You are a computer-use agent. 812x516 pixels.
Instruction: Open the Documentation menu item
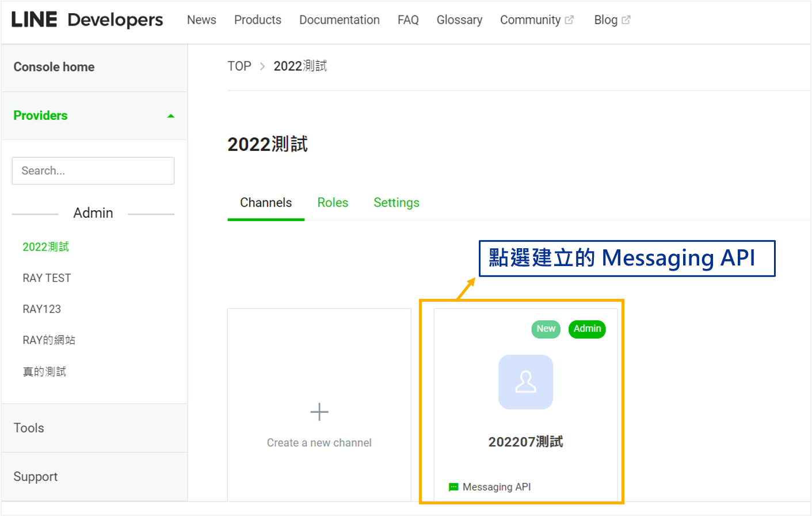coord(340,19)
